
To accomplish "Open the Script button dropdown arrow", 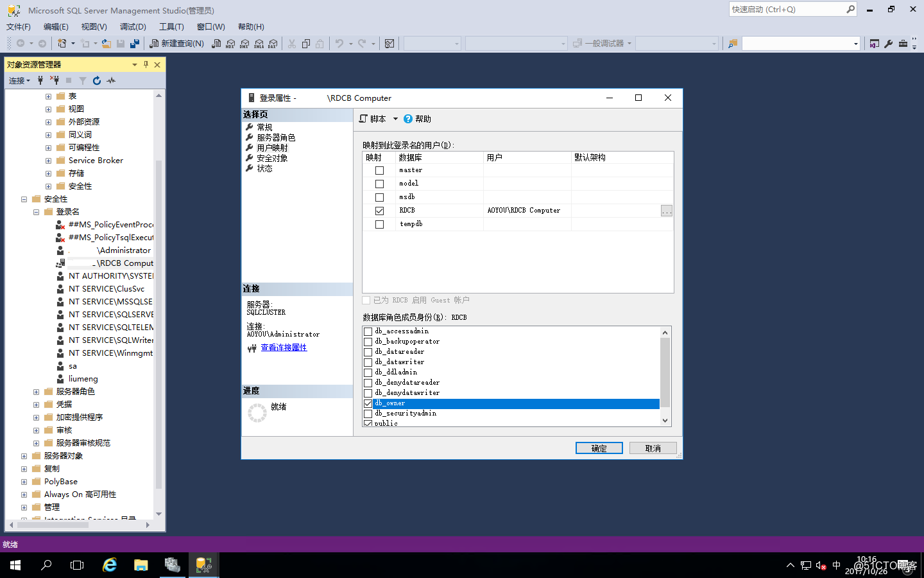I will 395,119.
